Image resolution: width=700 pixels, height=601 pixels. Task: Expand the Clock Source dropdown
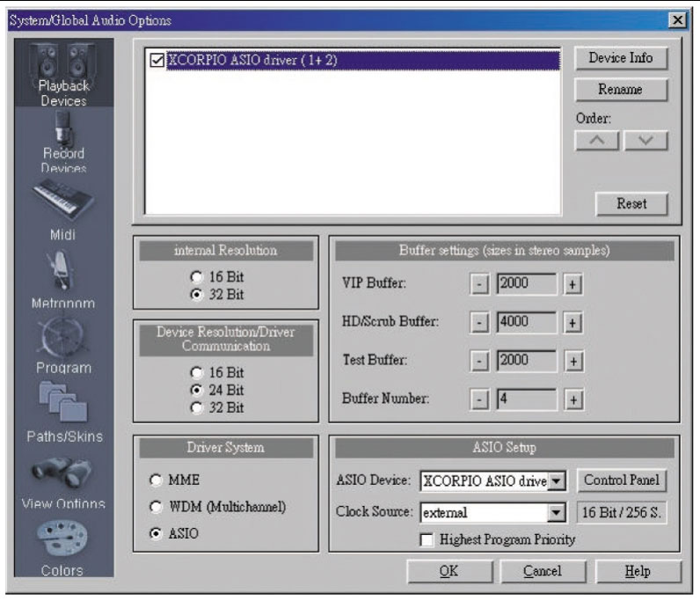tap(557, 512)
